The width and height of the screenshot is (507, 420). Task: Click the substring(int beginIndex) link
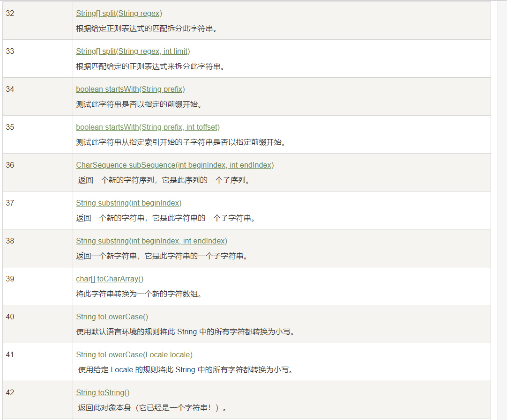(128, 203)
